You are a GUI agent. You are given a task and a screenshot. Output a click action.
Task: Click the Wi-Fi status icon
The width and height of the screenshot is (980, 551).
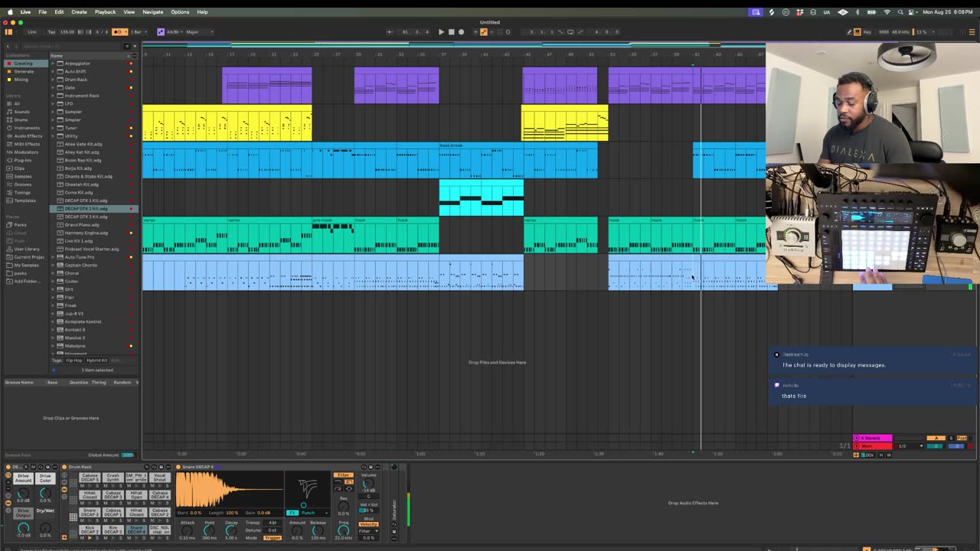point(887,12)
